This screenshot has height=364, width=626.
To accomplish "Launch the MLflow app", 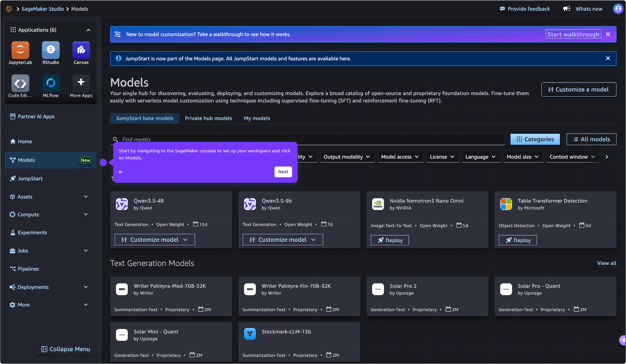I will (x=51, y=83).
